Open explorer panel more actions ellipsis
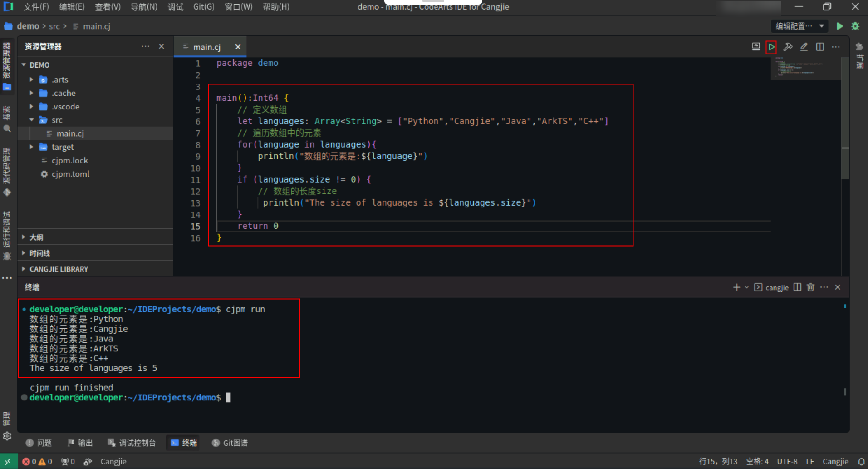Screen dimensions: 868x469 [x=145, y=46]
